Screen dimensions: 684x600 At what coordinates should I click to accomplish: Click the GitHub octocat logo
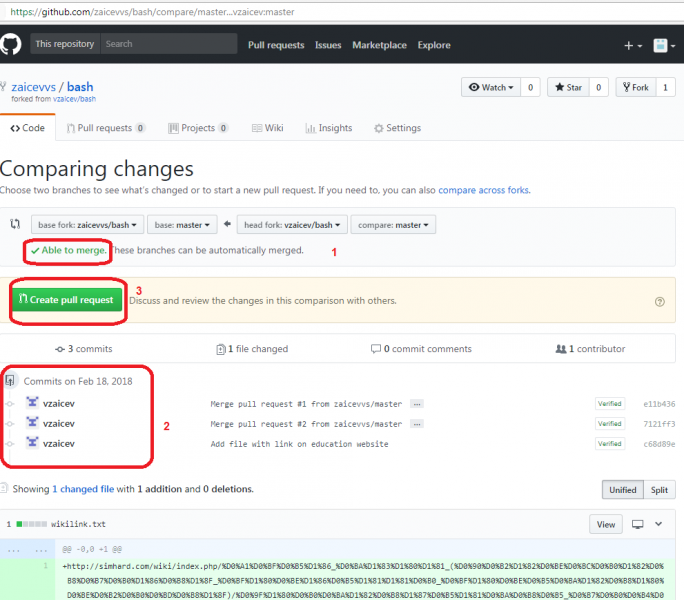12,45
